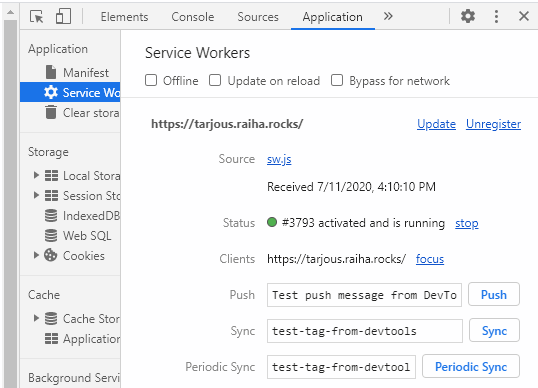This screenshot has width=538, height=388.
Task: Click the Received 7/11/2020 timestamp text
Action: (351, 187)
